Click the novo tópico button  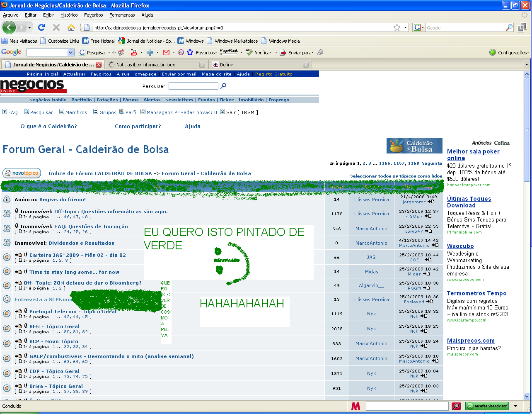pos(22,173)
